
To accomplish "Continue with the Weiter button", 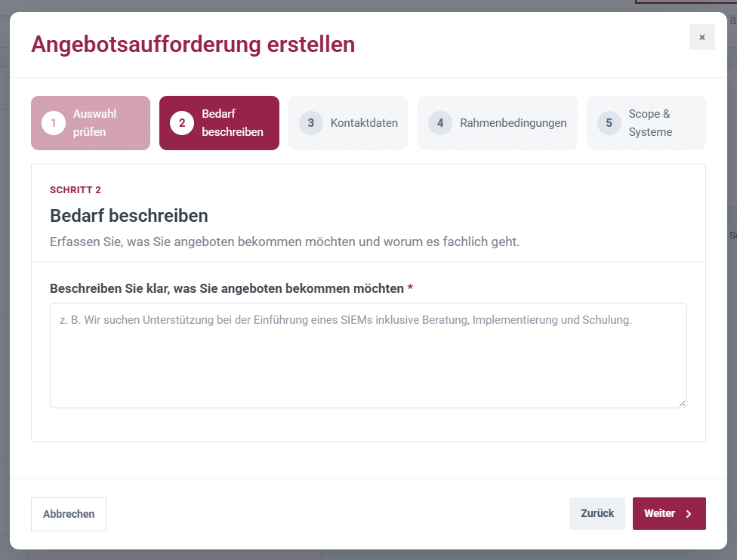I will pyautogui.click(x=669, y=513).
